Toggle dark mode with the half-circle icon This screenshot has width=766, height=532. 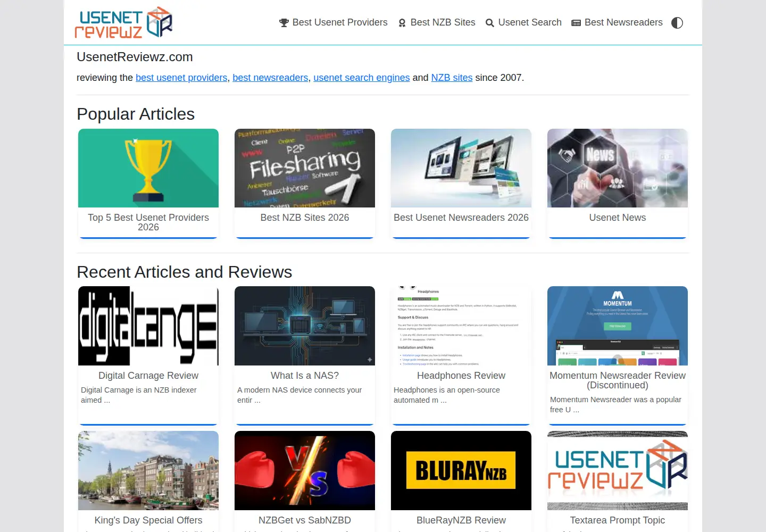(x=677, y=23)
